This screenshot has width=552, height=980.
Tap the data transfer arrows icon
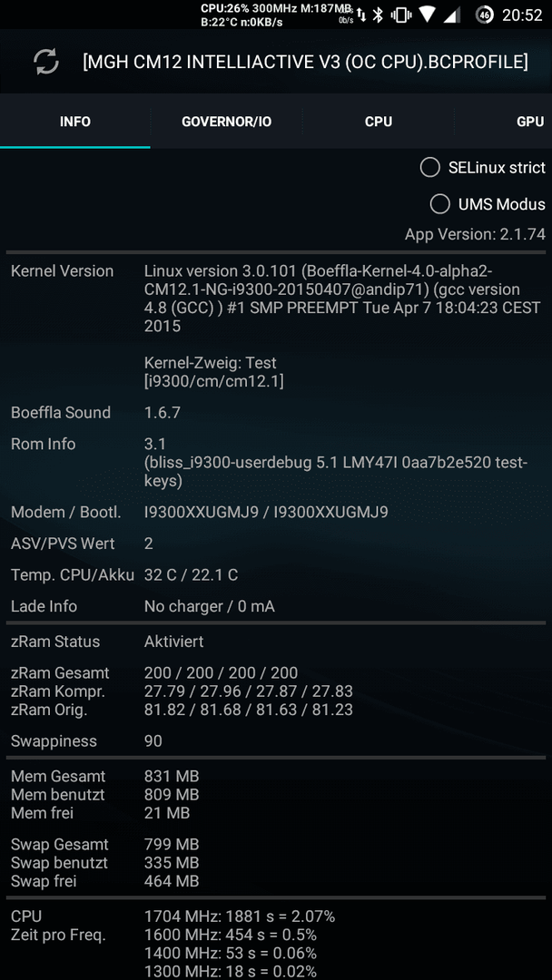click(362, 15)
